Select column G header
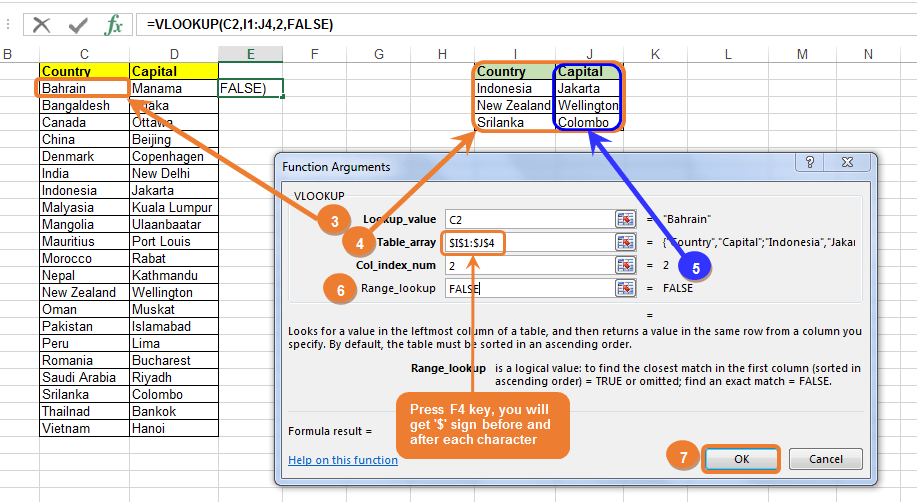Viewport: 917px width, 502px height. pyautogui.click(x=378, y=54)
